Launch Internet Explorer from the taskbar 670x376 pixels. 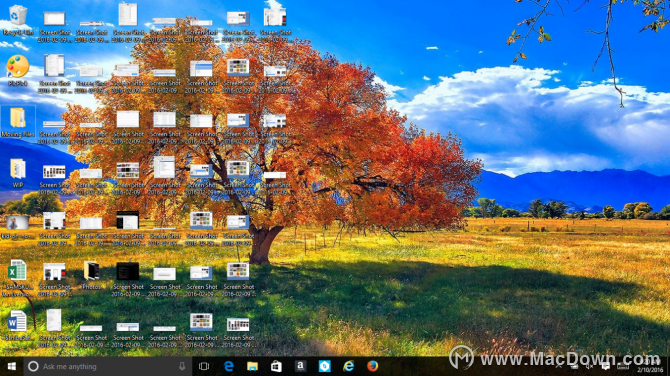pos(349,366)
